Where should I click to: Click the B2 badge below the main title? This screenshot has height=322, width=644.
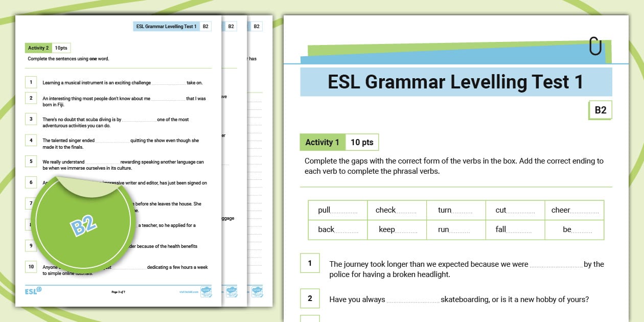tap(600, 110)
